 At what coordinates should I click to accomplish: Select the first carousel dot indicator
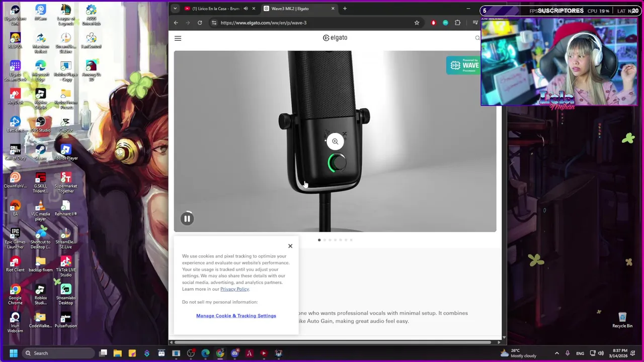click(x=319, y=240)
